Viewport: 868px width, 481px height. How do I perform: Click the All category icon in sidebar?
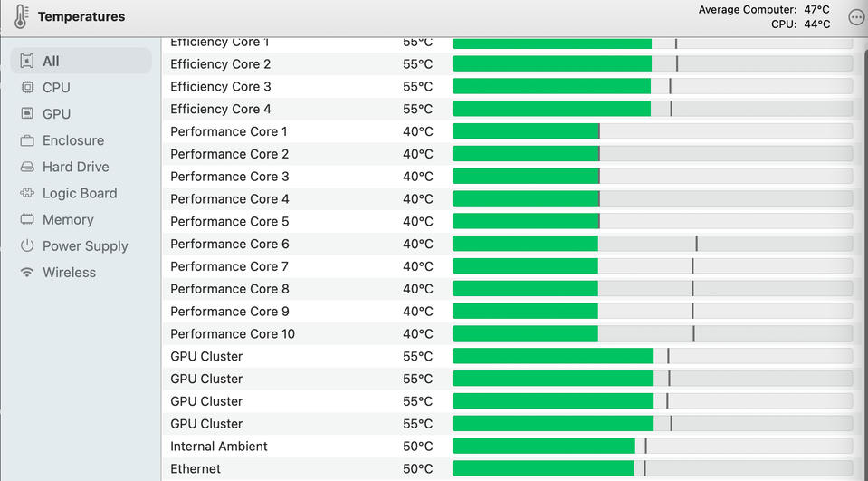(27, 61)
